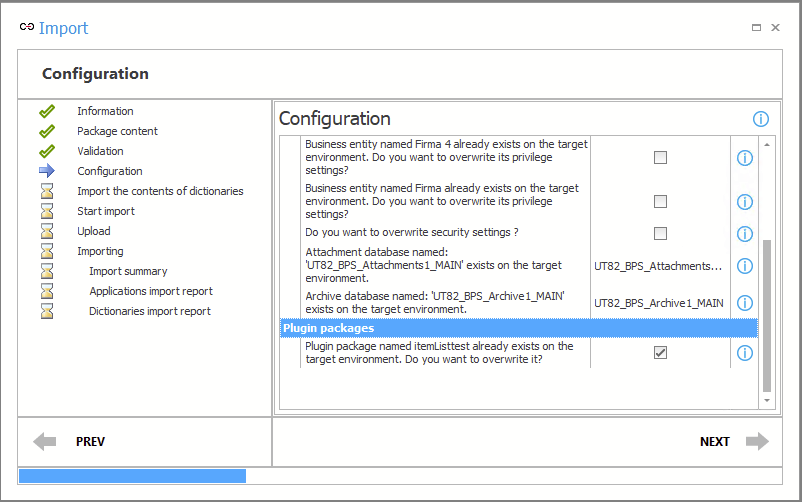Enable overwrite privileges checkbox for Firma 4
The width and height of the screenshot is (802, 502).
tap(660, 157)
